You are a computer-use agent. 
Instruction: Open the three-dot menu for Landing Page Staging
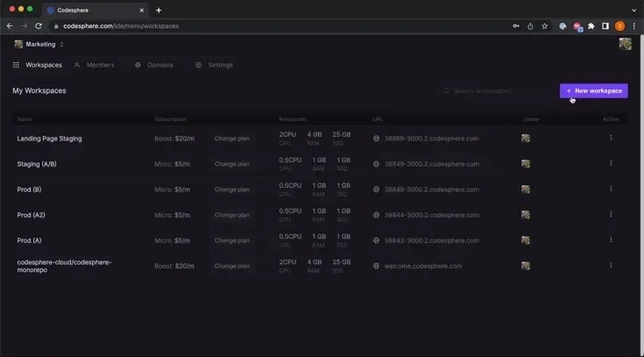611,138
